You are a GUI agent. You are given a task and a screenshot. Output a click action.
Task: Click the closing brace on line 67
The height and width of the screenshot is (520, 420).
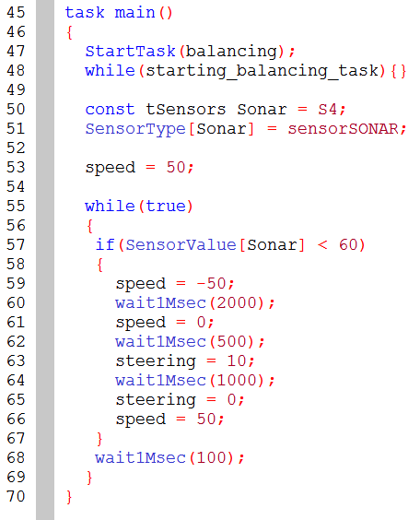[99, 439]
